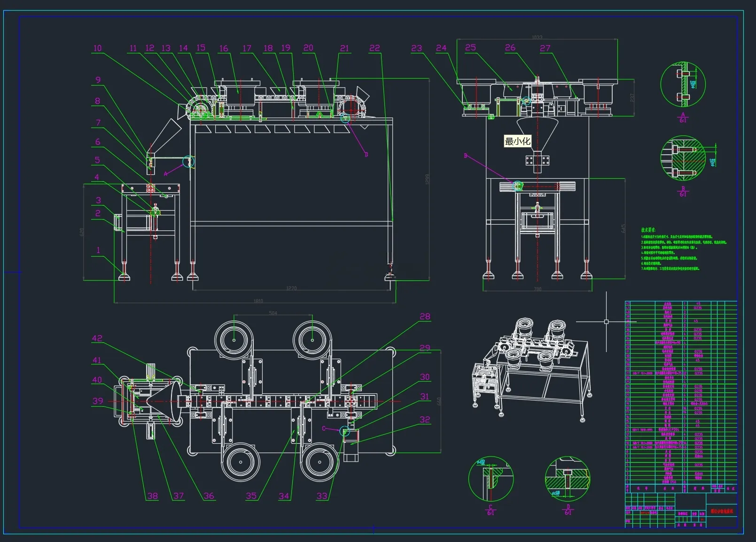Image resolution: width=756 pixels, height=542 pixels.
Task: Pick part balloon number 39
Action: point(98,401)
